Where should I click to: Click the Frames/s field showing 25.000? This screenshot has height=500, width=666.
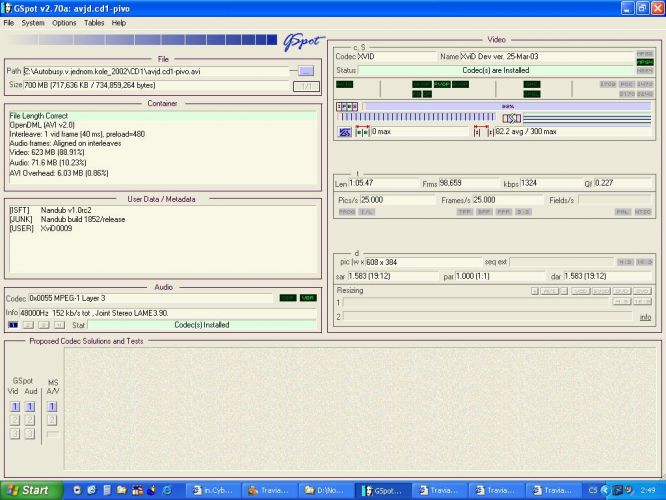[508, 200]
